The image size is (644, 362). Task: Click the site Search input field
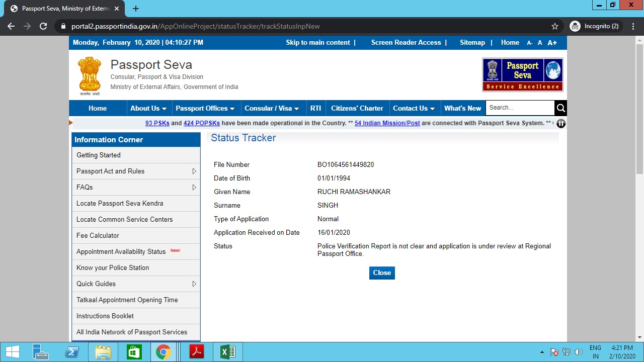tap(520, 108)
